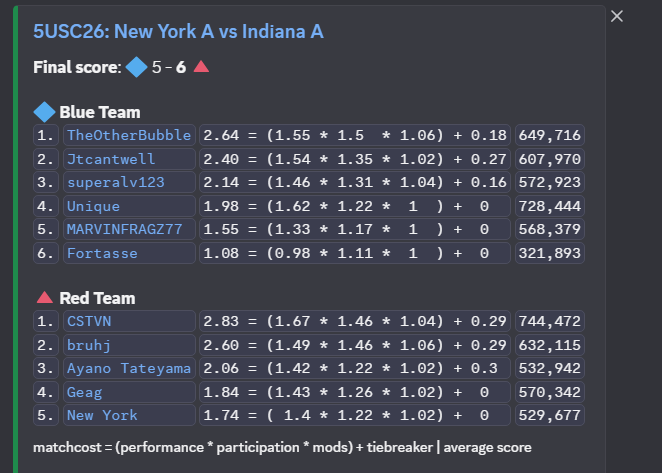The height and width of the screenshot is (473, 662).
Task: Click the blue diamond icon beside Final score
Action: click(137, 67)
